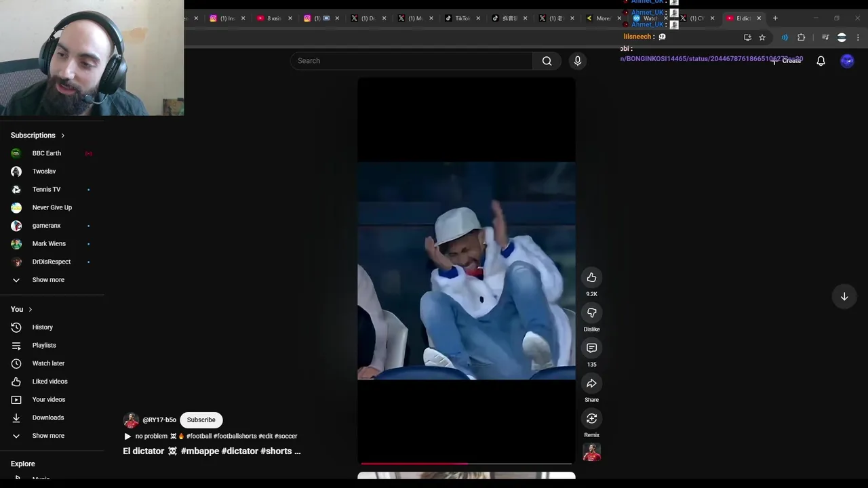
Task: Dislike the short video
Action: tap(591, 312)
